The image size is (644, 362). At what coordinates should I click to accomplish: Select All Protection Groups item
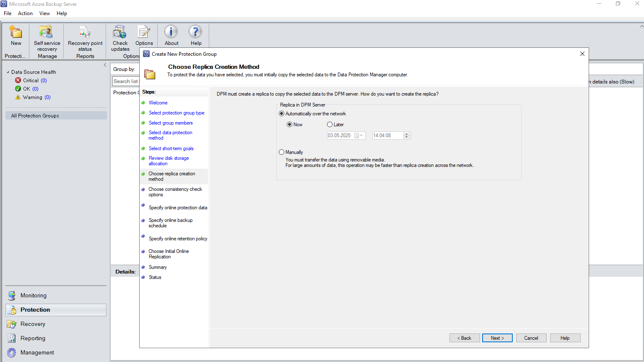click(56, 116)
